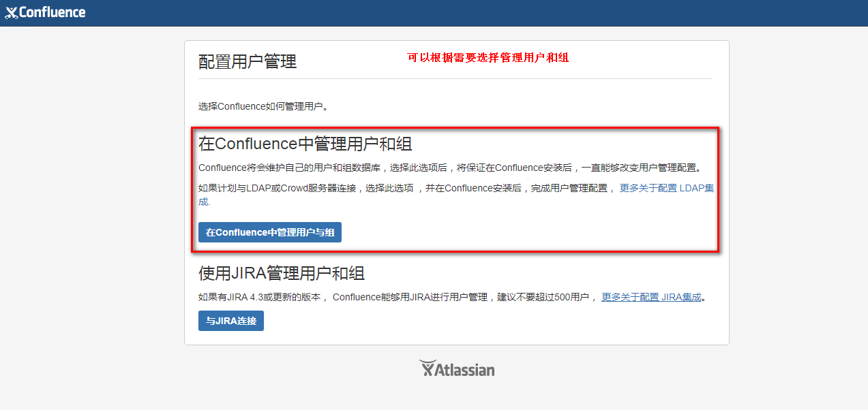
Task: Click paragraph starting Confluence将会维护自己的用户和组数据库
Action: click(450, 168)
